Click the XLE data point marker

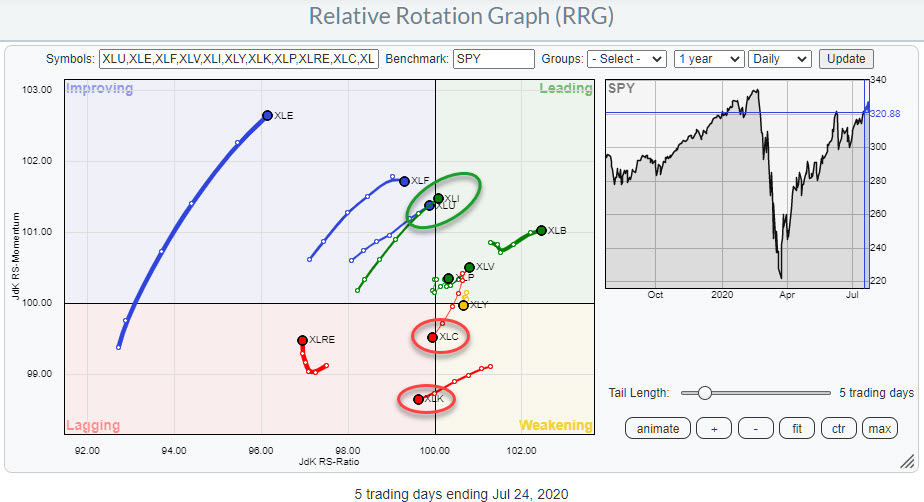click(x=267, y=116)
